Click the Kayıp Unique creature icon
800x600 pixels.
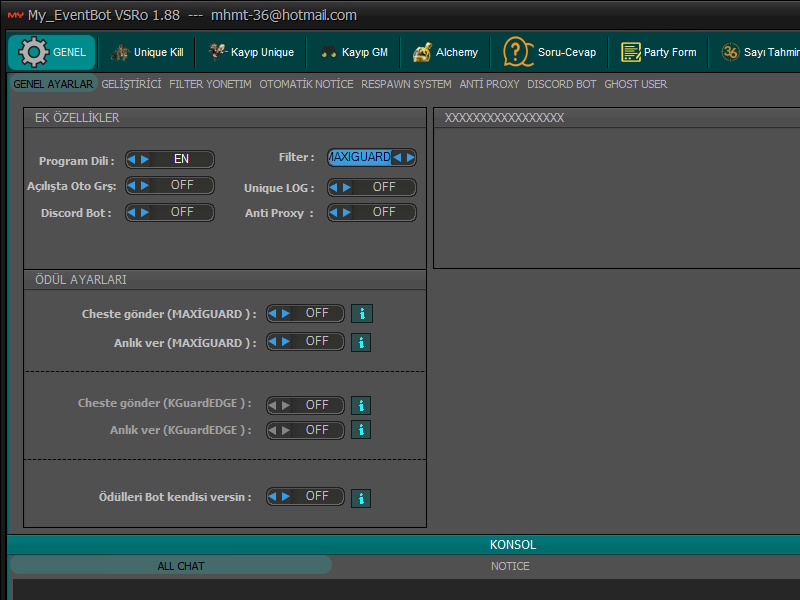click(217, 52)
